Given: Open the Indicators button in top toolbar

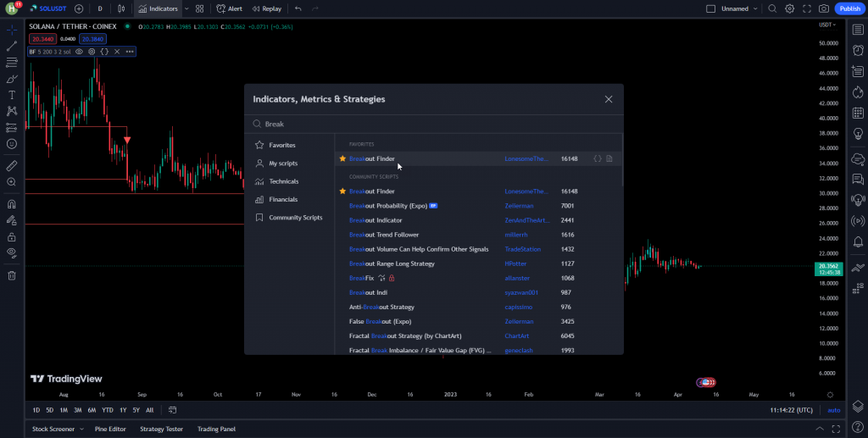Looking at the screenshot, I should [x=159, y=8].
